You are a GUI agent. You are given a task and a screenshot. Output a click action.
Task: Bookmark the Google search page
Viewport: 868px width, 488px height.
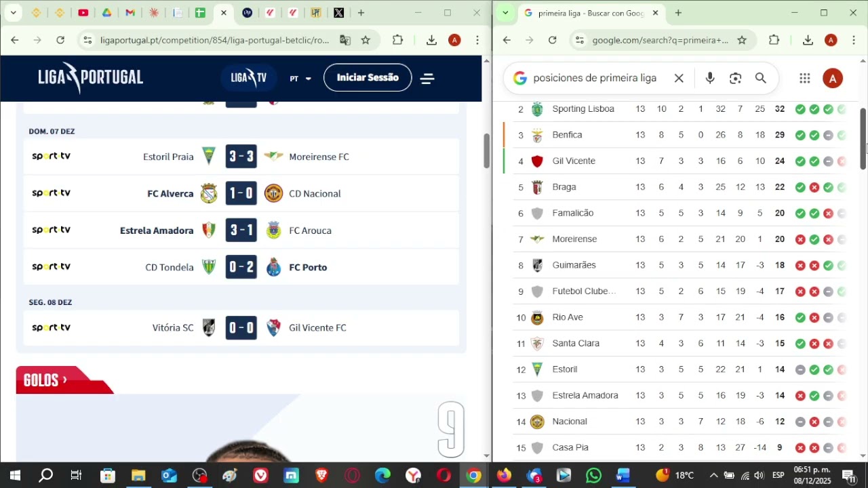742,40
